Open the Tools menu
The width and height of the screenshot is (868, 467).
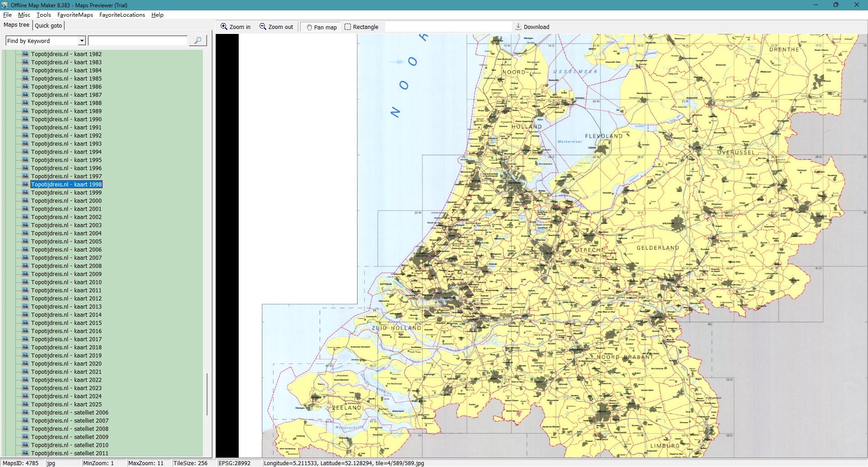pos(43,15)
